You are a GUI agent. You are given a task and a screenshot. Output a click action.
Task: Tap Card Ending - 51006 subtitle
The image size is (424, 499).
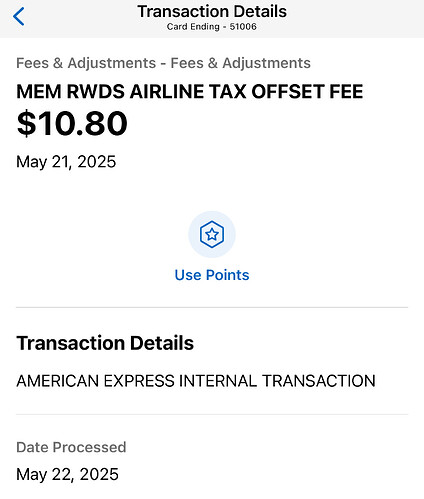[212, 27]
